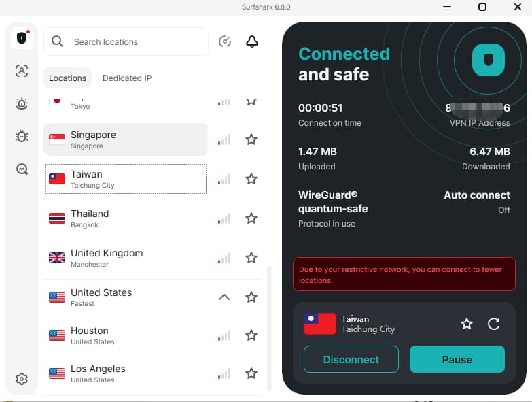Click the blurred VPN IP address

[478, 107]
